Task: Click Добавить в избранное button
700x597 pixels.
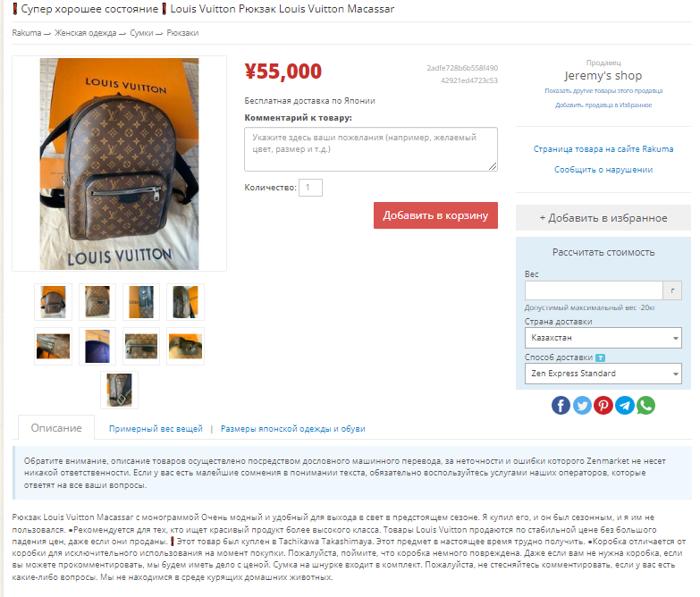Action: 603,218
